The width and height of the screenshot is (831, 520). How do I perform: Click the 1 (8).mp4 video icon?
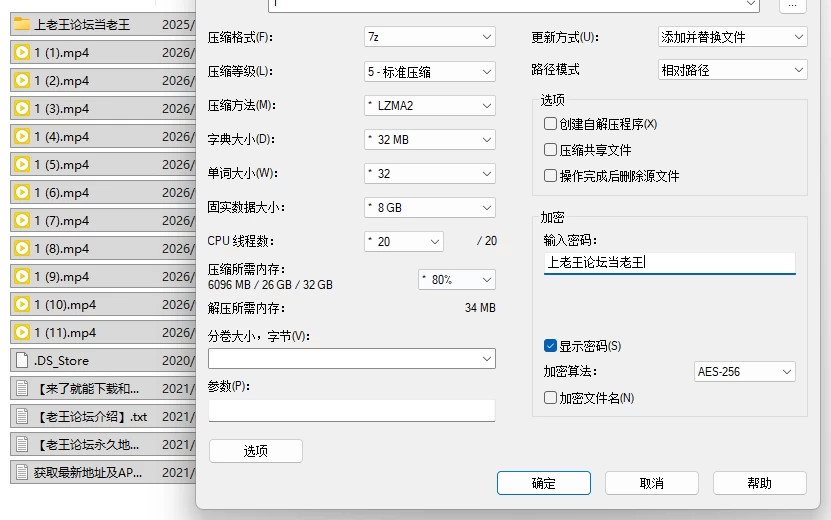(x=22, y=249)
